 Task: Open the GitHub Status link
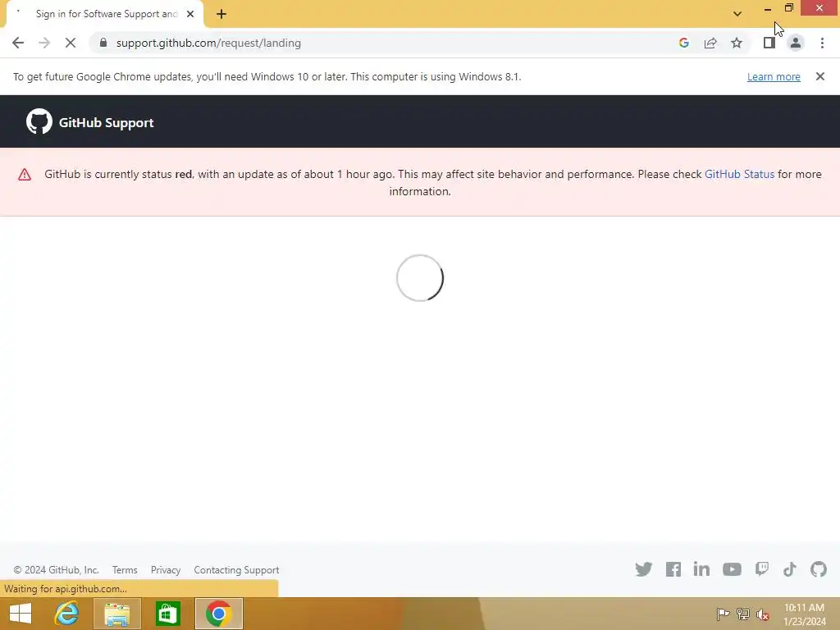tap(739, 174)
